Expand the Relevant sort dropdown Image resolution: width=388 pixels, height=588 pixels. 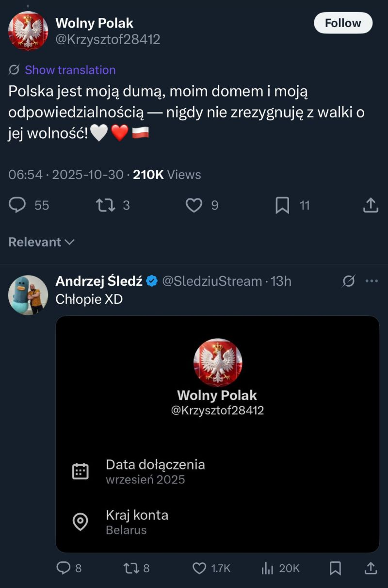(41, 242)
